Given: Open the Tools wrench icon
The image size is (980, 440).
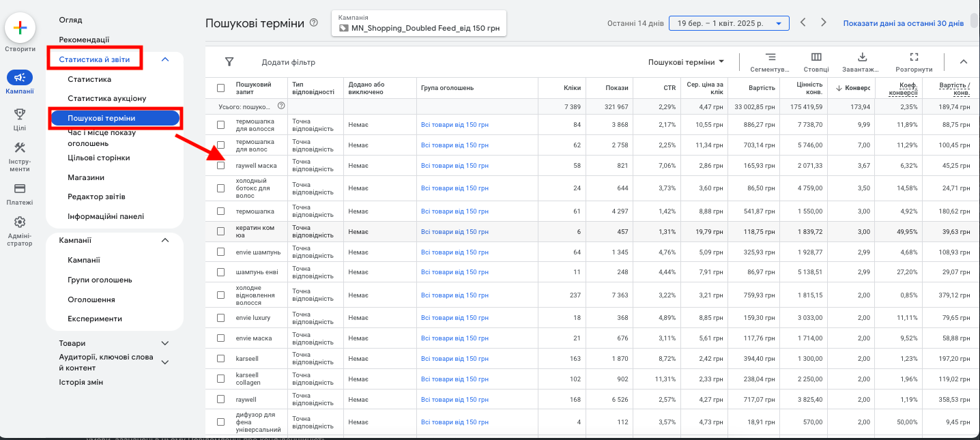Looking at the screenshot, I should (20, 148).
